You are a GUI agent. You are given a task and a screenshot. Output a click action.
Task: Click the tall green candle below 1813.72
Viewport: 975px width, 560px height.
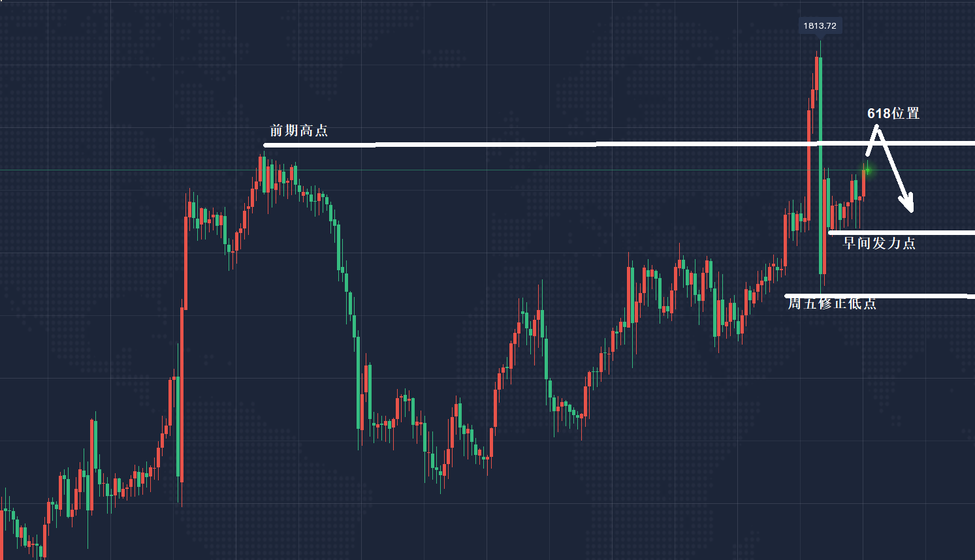[820, 163]
